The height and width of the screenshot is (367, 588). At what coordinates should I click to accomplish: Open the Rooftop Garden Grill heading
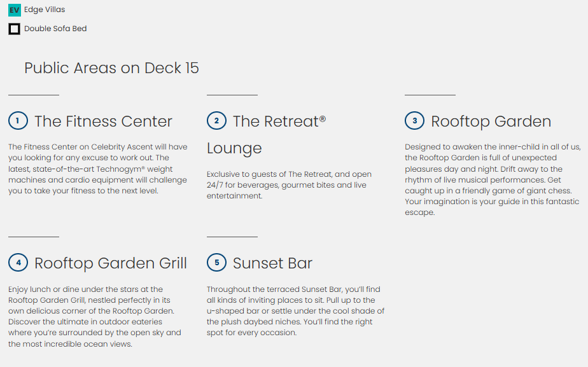[x=111, y=263]
